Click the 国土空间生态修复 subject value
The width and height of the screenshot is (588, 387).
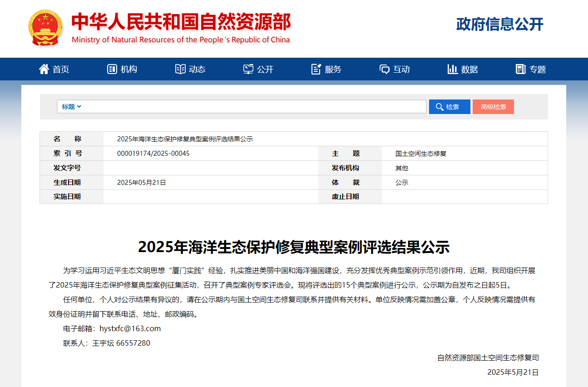point(421,154)
